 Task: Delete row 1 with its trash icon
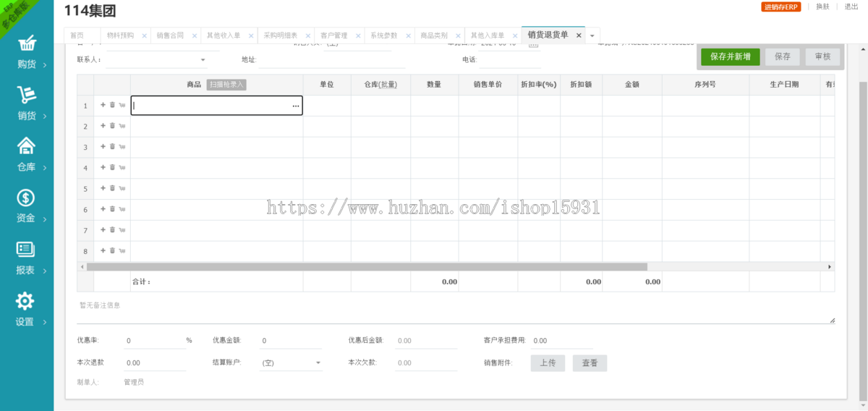pos(112,105)
